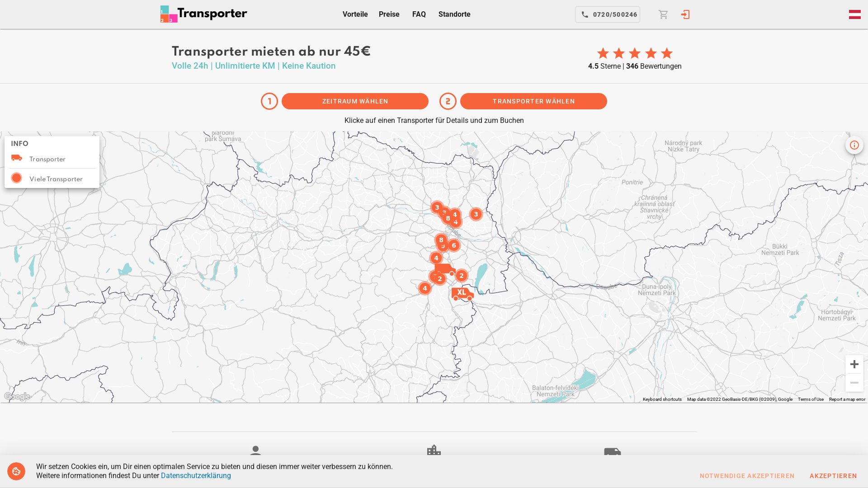
Task: Click the Zeitraum wählen button
Action: [355, 101]
